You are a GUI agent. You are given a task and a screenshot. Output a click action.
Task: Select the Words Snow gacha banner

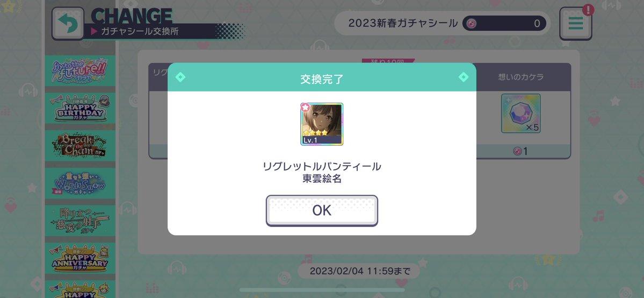coord(79,183)
